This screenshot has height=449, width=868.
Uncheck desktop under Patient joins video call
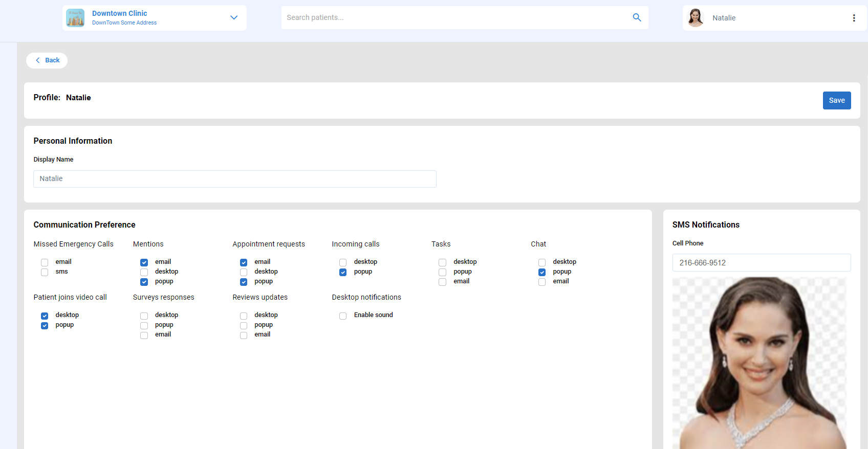tap(45, 316)
